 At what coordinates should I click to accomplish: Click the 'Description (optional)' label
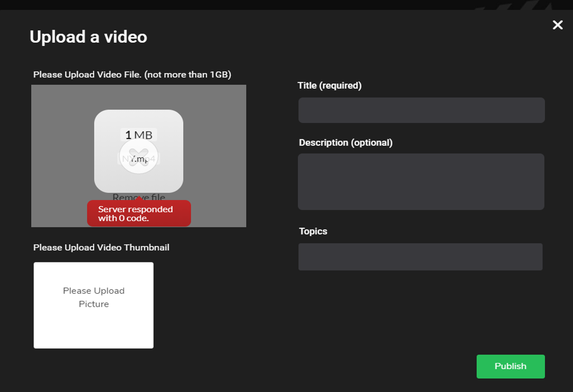(x=346, y=143)
